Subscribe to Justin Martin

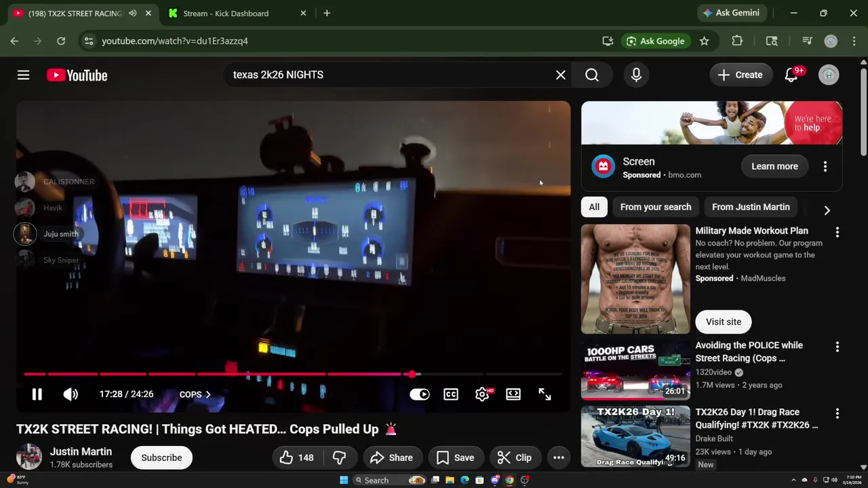pos(161,457)
